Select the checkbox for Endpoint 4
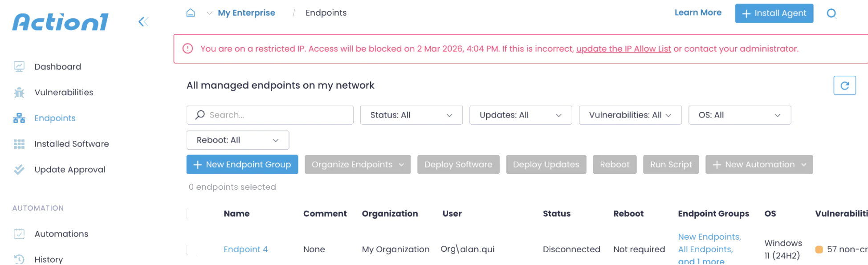The image size is (868, 265). pos(192,249)
